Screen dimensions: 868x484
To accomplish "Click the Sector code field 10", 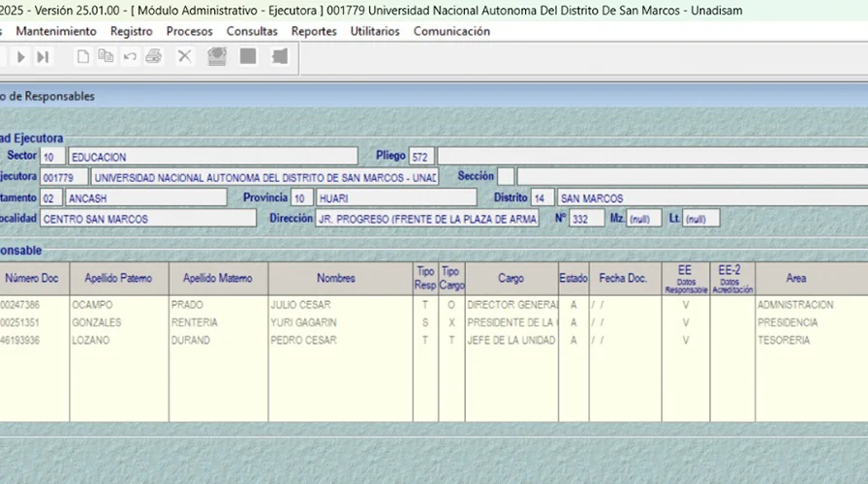I will point(52,157).
